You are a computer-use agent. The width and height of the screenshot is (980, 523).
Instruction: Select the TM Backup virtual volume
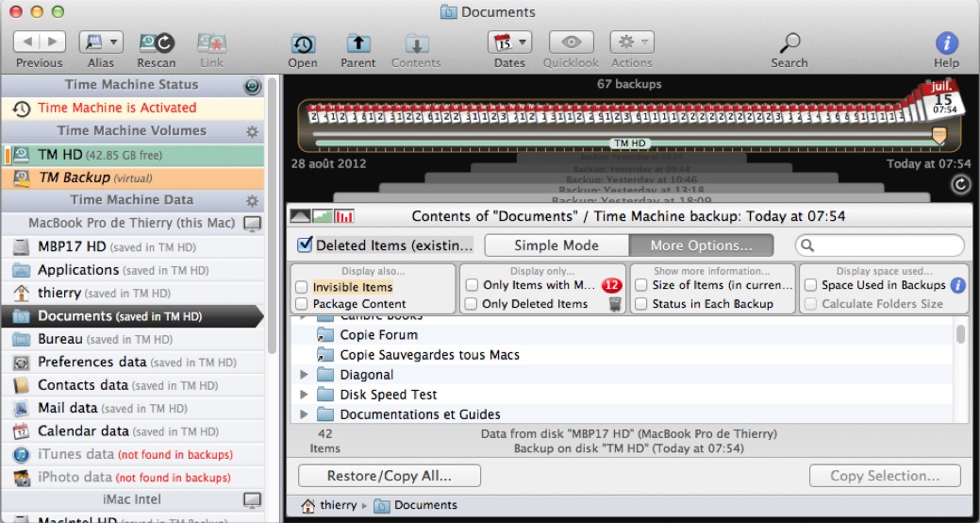pyautogui.click(x=132, y=178)
